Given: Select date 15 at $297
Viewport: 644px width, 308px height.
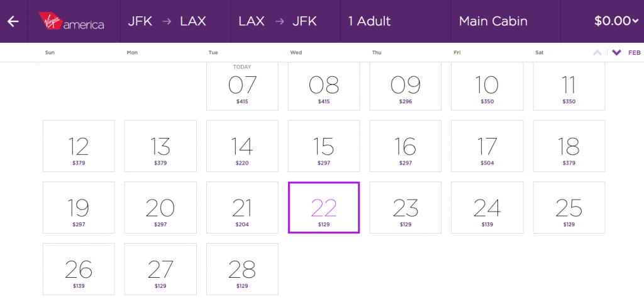Looking at the screenshot, I should (x=324, y=146).
